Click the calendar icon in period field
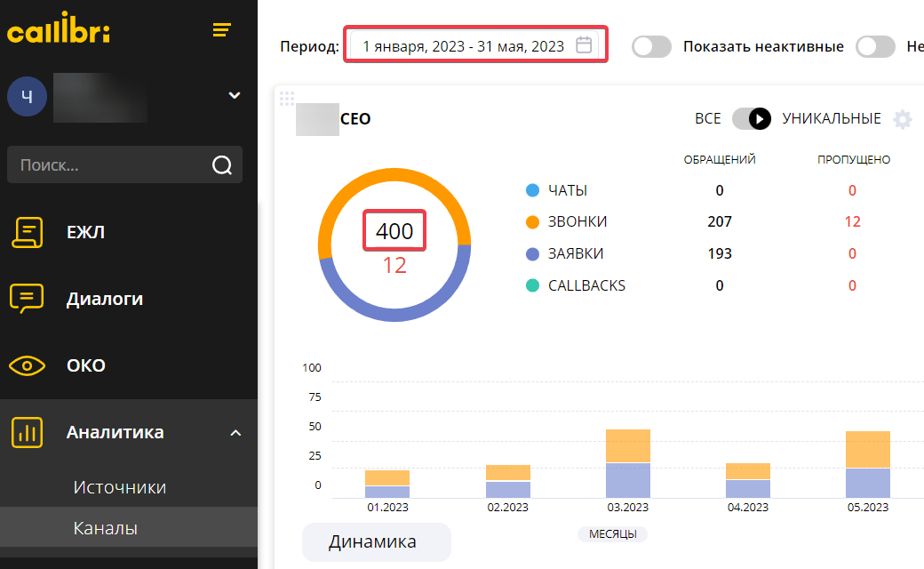The height and width of the screenshot is (569, 924). tap(584, 45)
